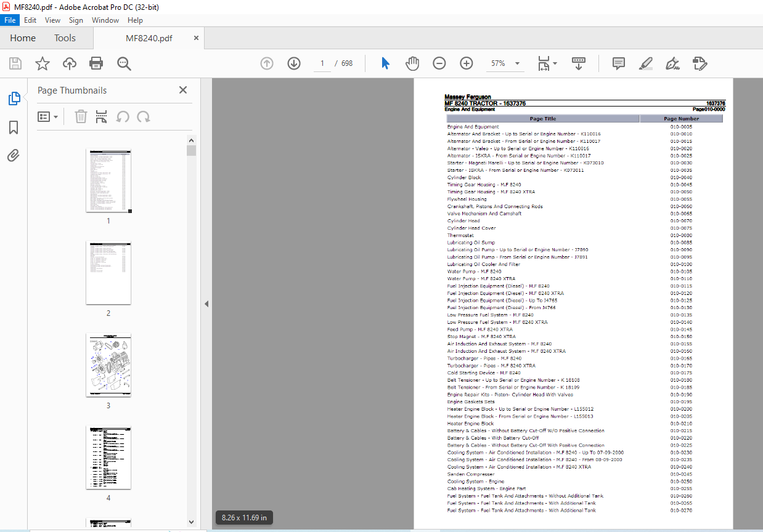This screenshot has width=763, height=532.
Task: Zoom out with minus icon
Action: pyautogui.click(x=439, y=63)
